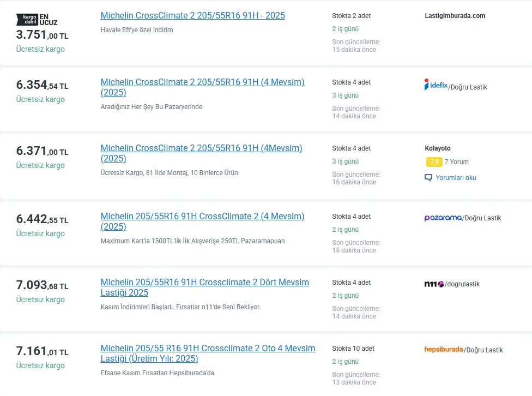Open the n11 store logo
The height and width of the screenshot is (396, 532).
(x=434, y=284)
